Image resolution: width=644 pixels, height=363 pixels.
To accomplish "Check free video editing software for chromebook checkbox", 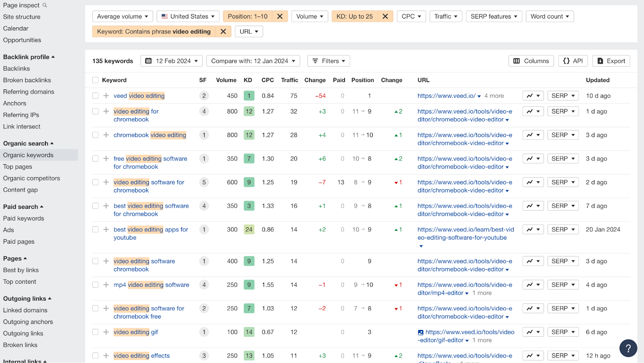I will [95, 159].
